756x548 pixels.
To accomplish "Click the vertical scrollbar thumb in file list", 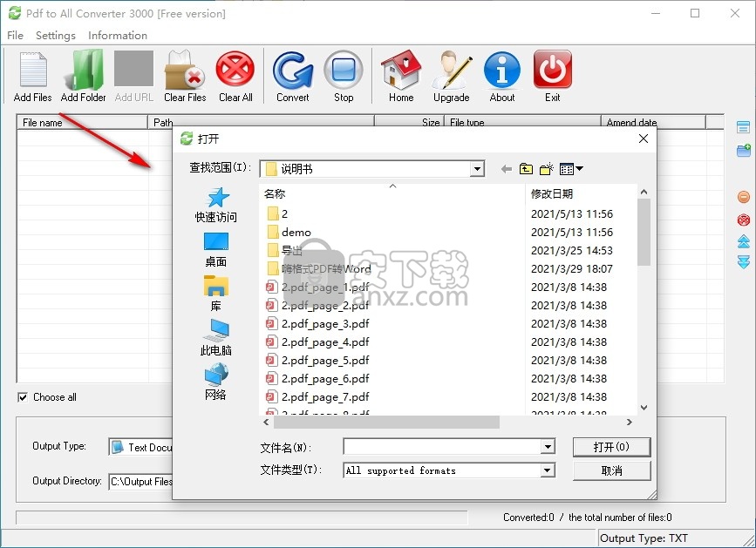I will coord(644,232).
